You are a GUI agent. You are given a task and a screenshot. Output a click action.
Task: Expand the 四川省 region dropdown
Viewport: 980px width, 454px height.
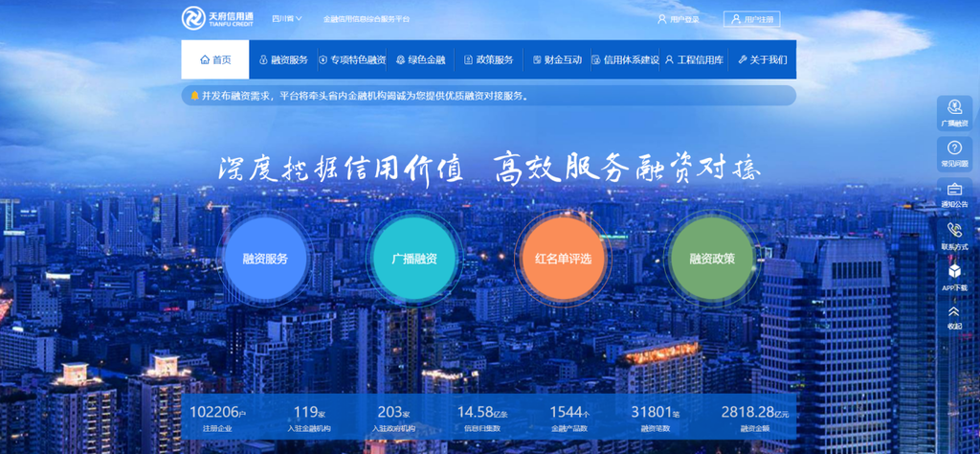(286, 18)
